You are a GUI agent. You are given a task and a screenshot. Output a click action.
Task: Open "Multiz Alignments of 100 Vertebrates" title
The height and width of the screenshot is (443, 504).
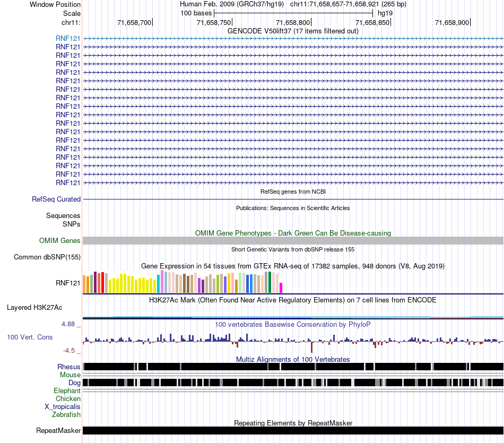tap(293, 359)
